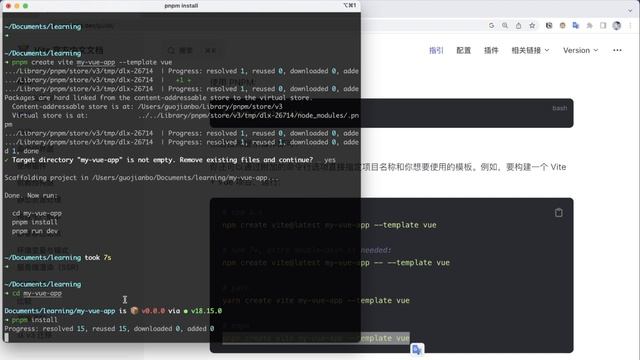Open the translate extension in browser toolbar

[576, 25]
